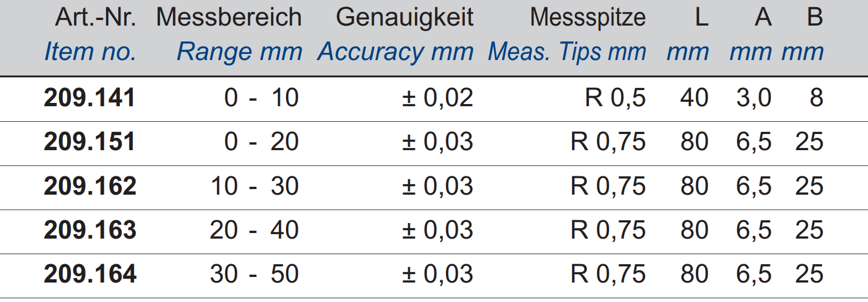Click the 0 - 10 range cell

(262, 98)
